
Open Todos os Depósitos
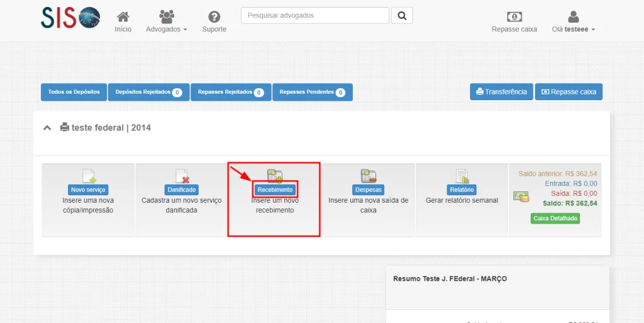pos(74,92)
